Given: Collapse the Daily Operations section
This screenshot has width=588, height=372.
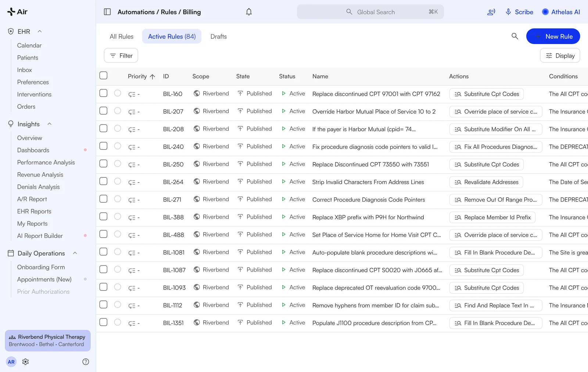Looking at the screenshot, I should click(75, 253).
